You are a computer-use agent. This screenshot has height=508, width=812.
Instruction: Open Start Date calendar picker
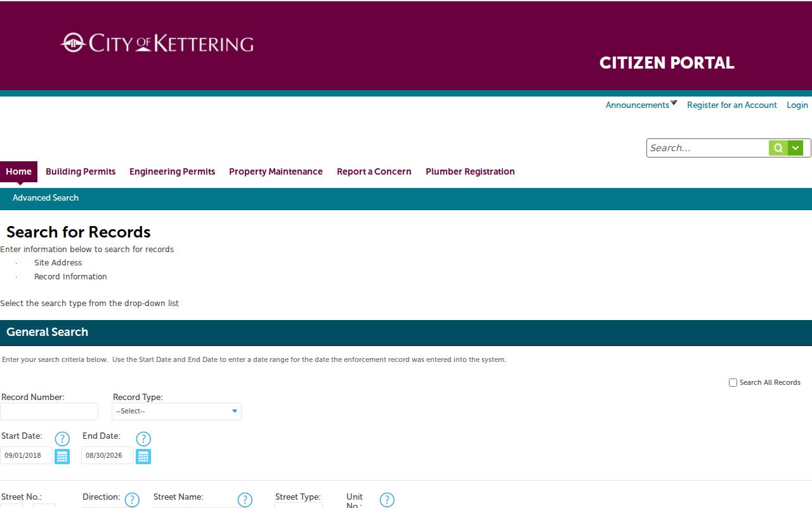(62, 456)
